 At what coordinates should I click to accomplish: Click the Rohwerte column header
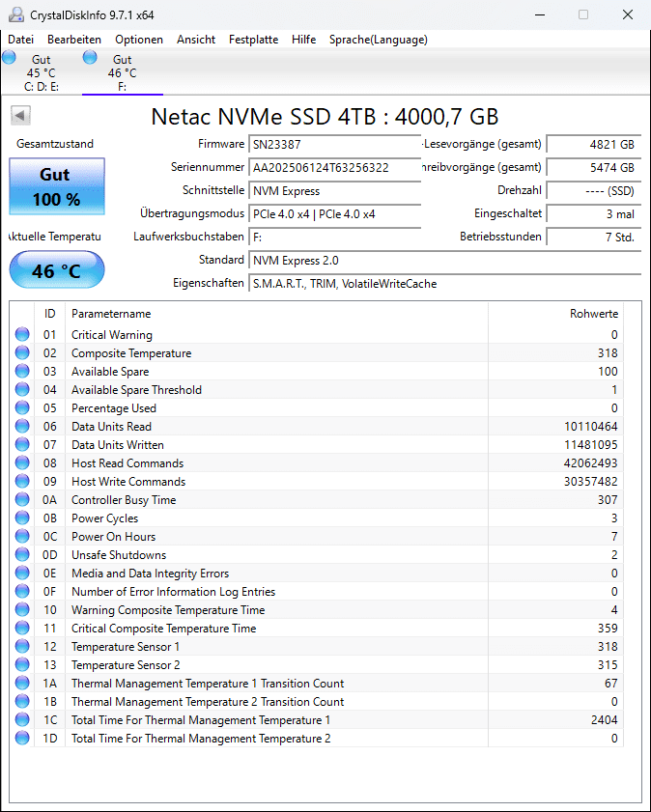[x=593, y=314]
